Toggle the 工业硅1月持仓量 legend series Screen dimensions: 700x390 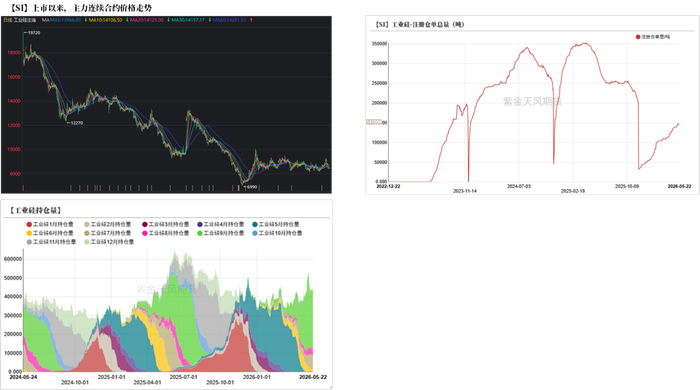tap(50, 224)
